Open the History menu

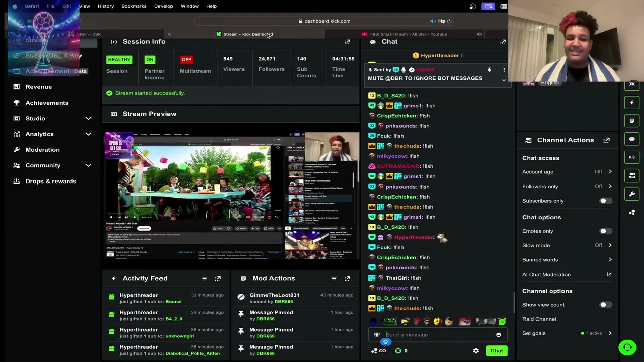(106, 6)
